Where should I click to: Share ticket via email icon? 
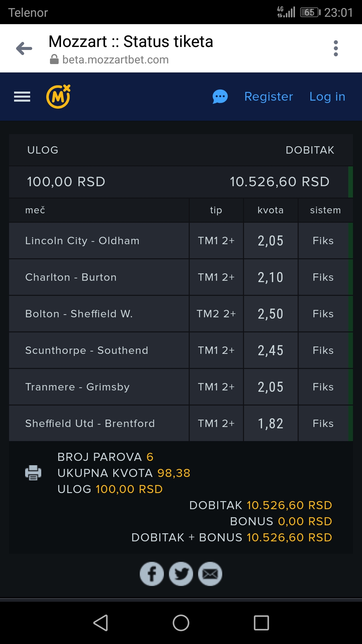pos(210,574)
